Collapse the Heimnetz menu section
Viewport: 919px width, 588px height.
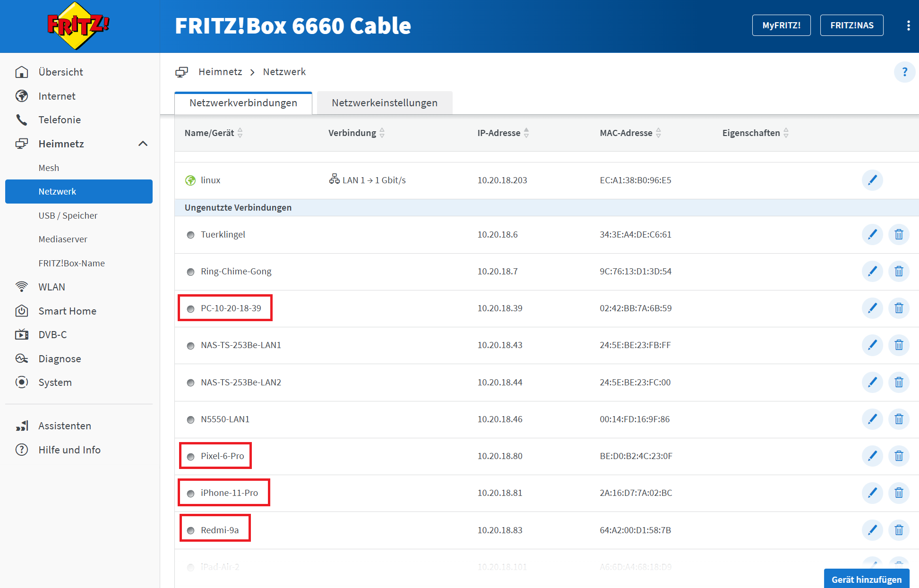143,144
